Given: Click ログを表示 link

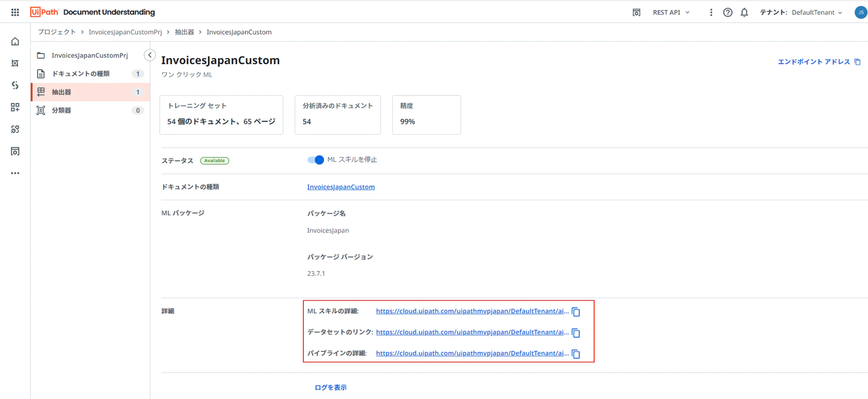Looking at the screenshot, I should [331, 387].
